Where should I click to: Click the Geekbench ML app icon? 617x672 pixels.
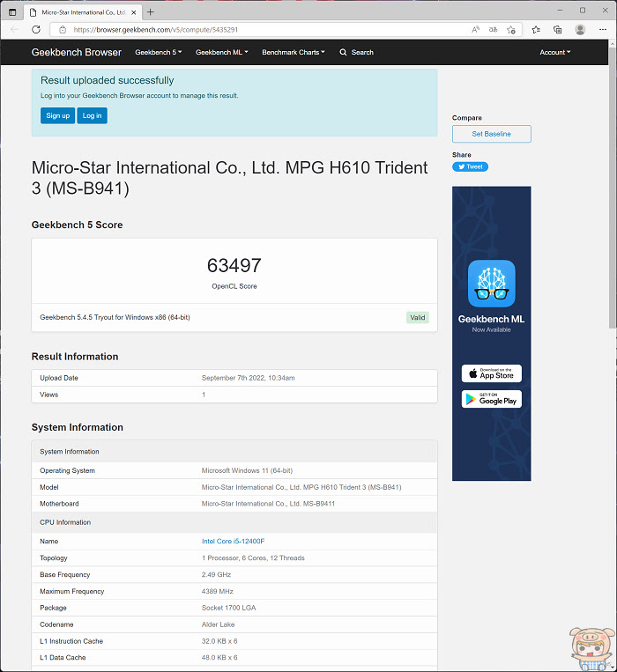pos(491,284)
